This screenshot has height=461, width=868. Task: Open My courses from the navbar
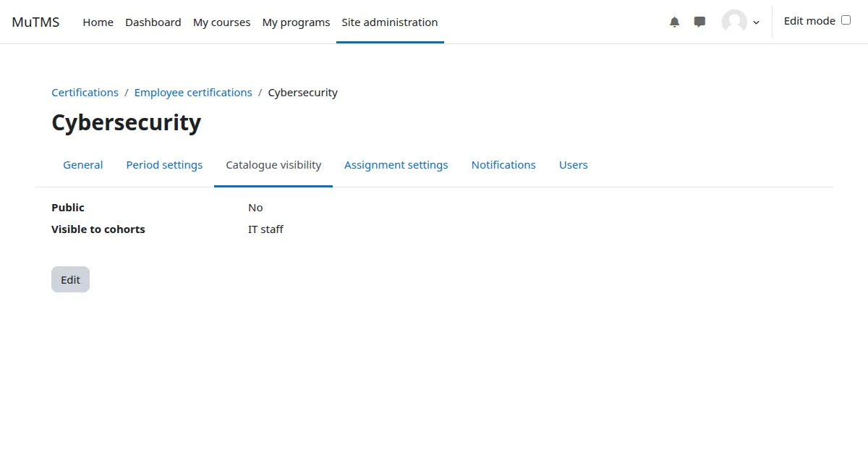click(221, 22)
